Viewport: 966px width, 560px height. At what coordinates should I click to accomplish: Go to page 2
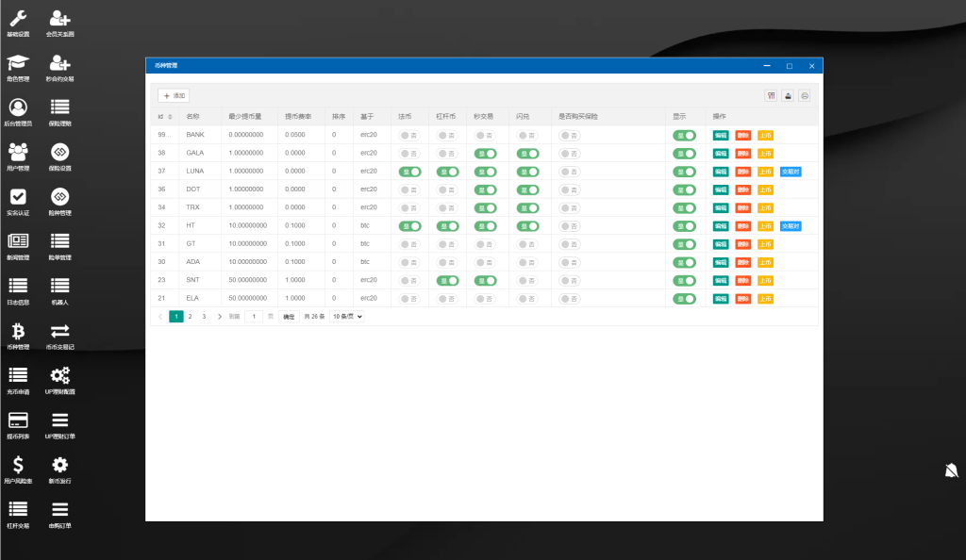(x=190, y=317)
